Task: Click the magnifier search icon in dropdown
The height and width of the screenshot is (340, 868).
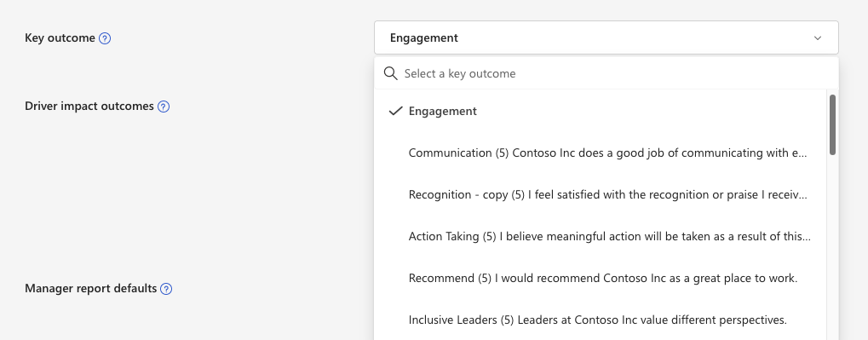Action: tap(391, 73)
